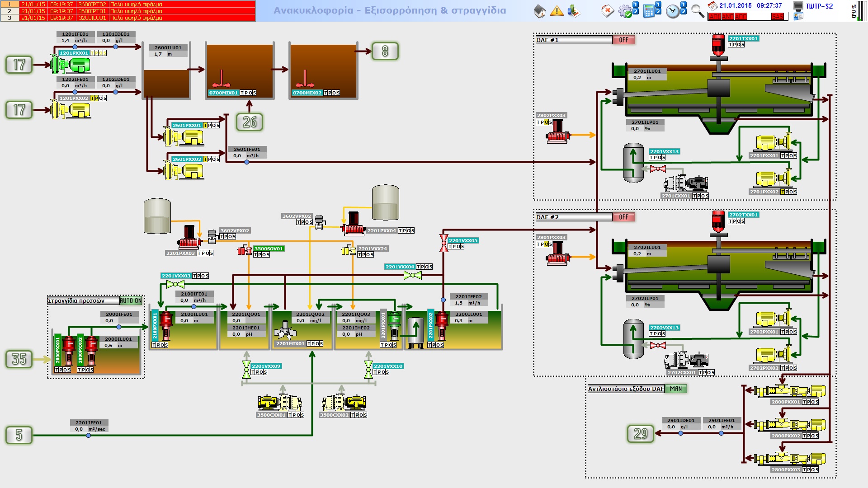Navigate to linked screen 29
The image size is (868, 488).
pyautogui.click(x=640, y=434)
